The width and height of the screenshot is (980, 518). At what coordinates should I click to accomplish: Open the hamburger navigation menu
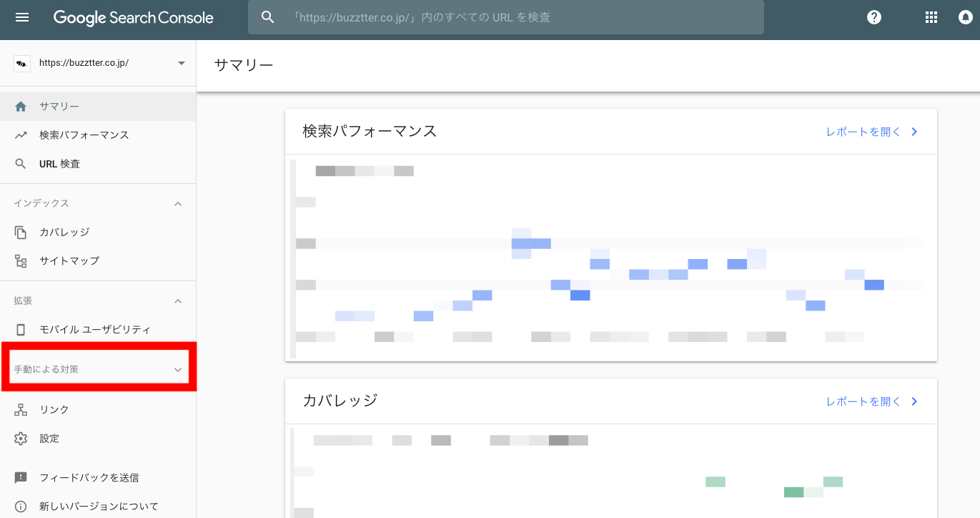coord(22,17)
